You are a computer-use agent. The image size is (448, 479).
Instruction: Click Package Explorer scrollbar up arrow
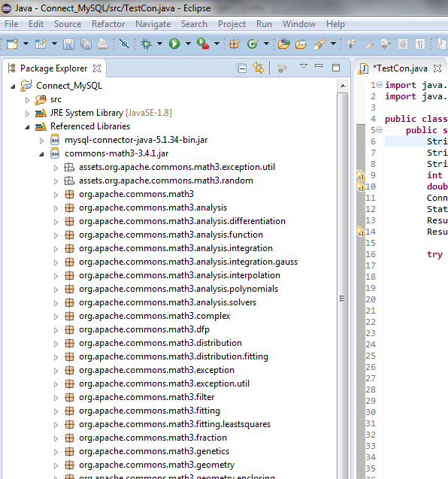pyautogui.click(x=343, y=86)
